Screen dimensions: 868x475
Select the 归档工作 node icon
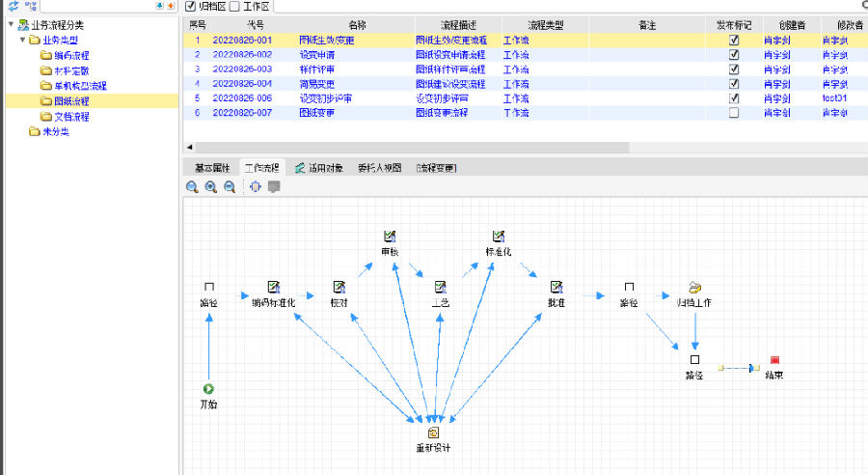(694, 287)
